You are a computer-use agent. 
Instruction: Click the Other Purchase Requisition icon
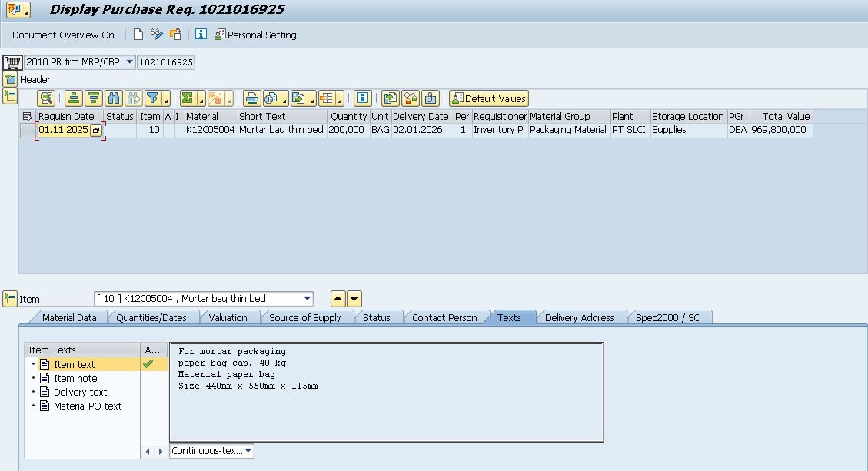(175, 35)
